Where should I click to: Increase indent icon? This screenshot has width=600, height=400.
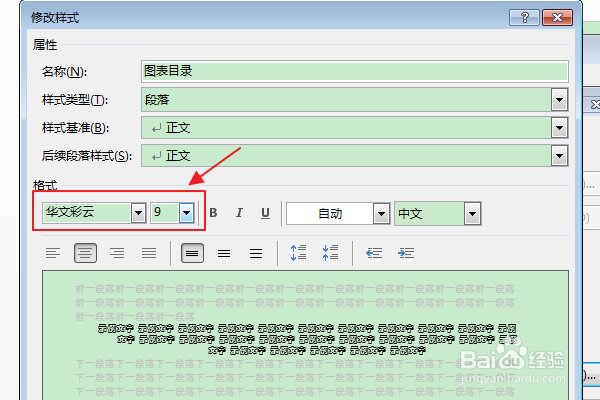pyautogui.click(x=406, y=253)
